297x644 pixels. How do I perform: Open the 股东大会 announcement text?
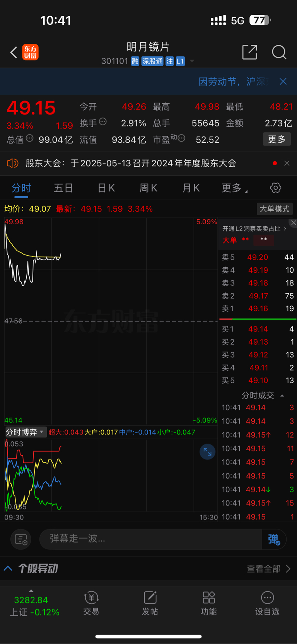131,163
